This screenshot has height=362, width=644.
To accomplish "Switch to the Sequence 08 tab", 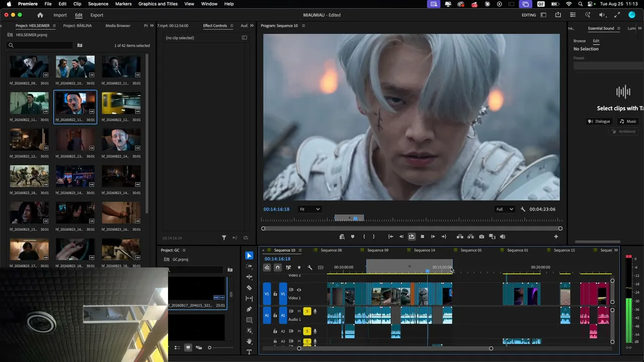I will (x=331, y=250).
